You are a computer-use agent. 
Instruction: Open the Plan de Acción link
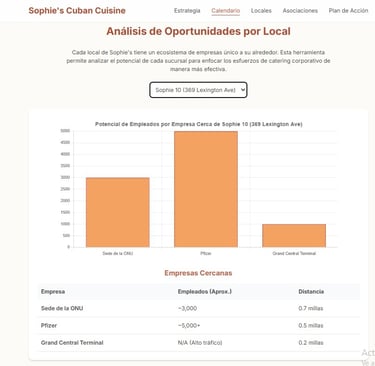(x=348, y=11)
